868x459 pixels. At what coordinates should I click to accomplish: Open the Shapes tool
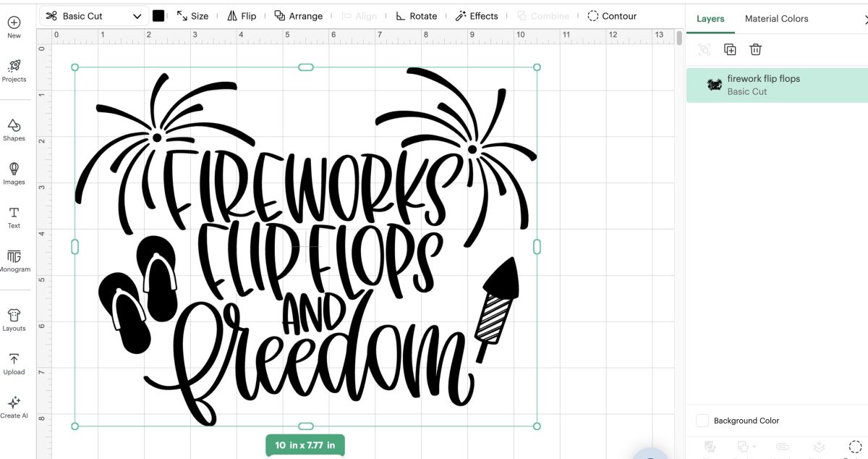tap(14, 129)
